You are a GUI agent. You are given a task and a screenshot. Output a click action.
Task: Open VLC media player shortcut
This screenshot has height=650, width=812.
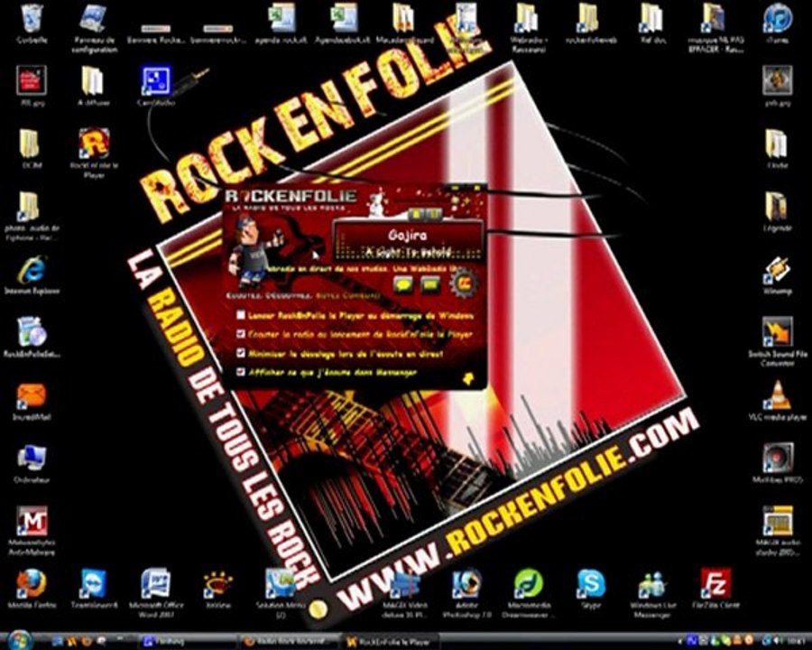pyautogui.click(x=778, y=401)
